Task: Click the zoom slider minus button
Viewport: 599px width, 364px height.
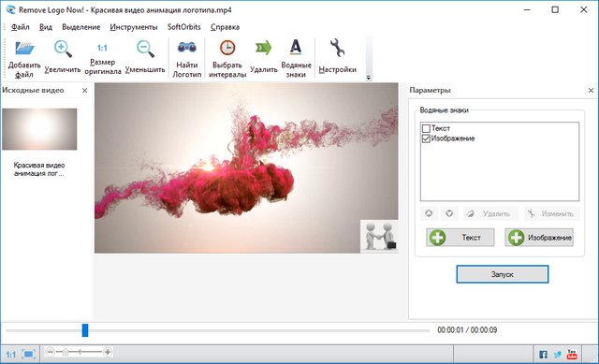Action: click(x=50, y=352)
